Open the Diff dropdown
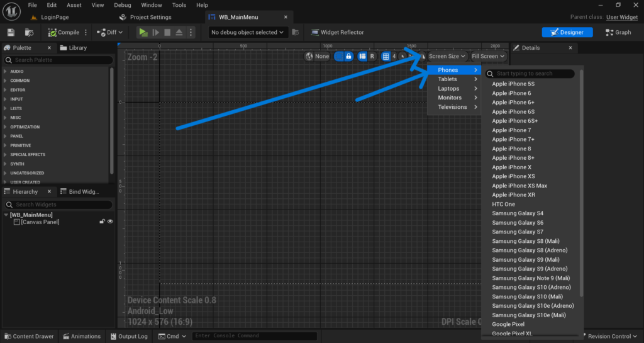The image size is (644, 343). tap(109, 33)
